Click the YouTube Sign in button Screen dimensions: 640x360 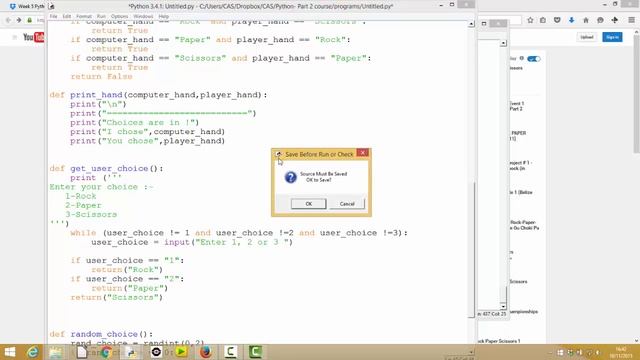coord(612,37)
